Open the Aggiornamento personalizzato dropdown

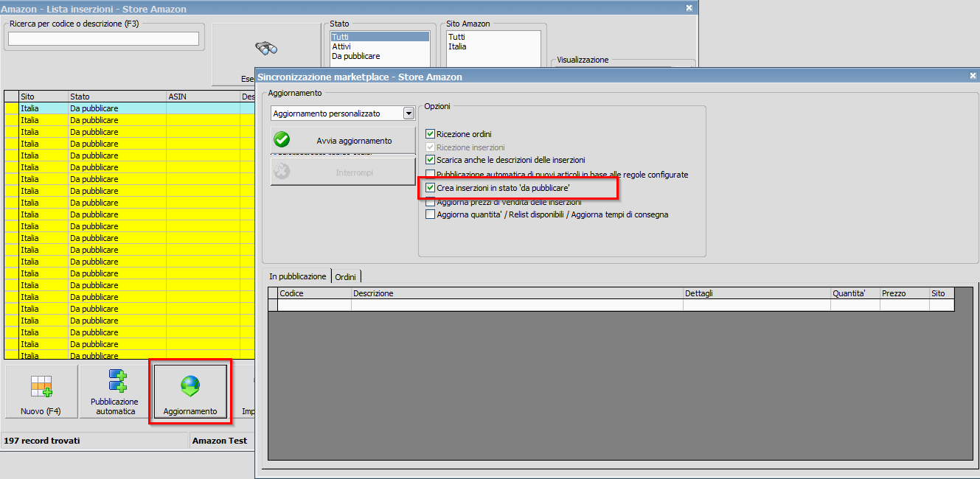pyautogui.click(x=409, y=113)
